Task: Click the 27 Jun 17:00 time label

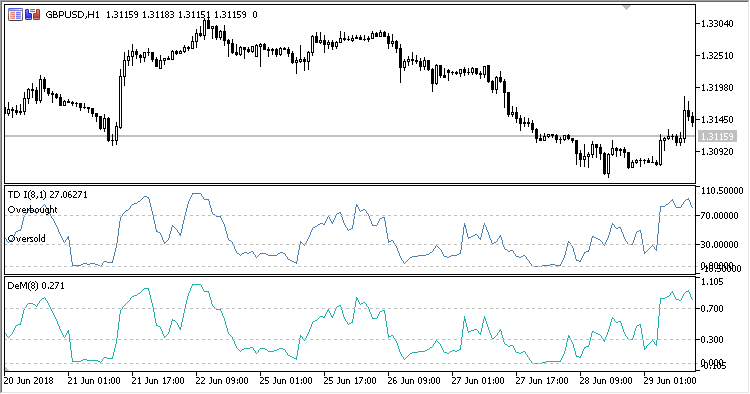Action: tap(541, 381)
